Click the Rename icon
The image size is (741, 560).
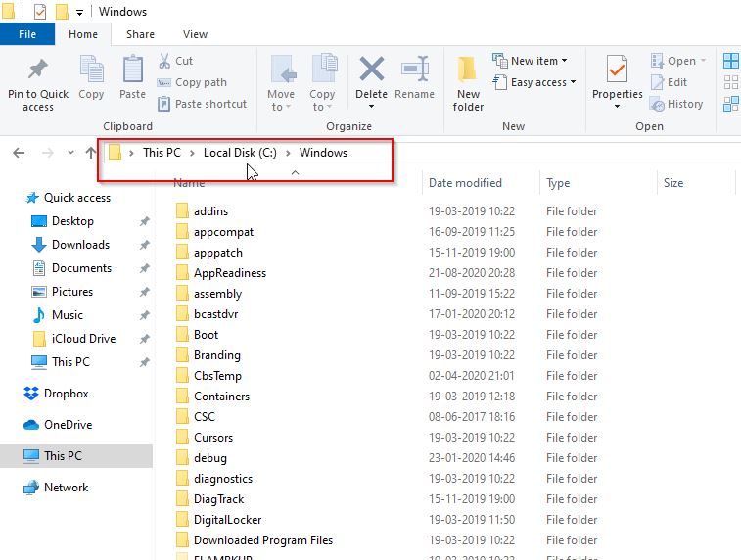pos(415,69)
